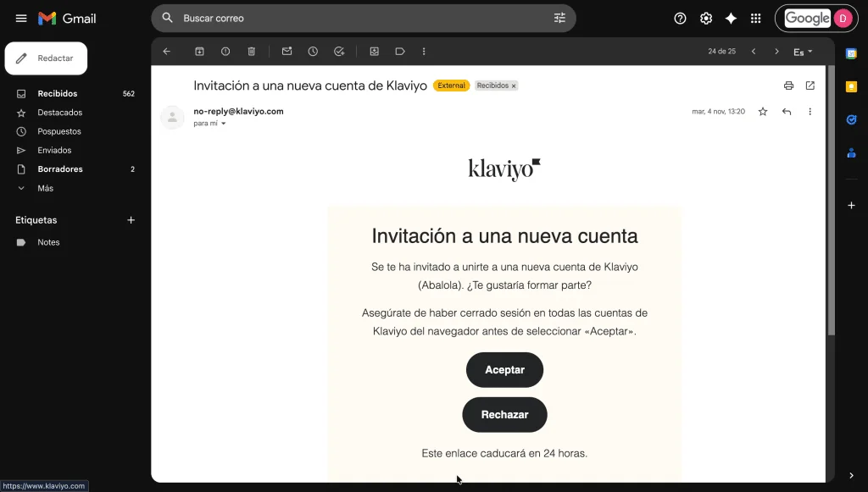The image size is (868, 492).
Task: Archive this email
Action: (x=199, y=52)
